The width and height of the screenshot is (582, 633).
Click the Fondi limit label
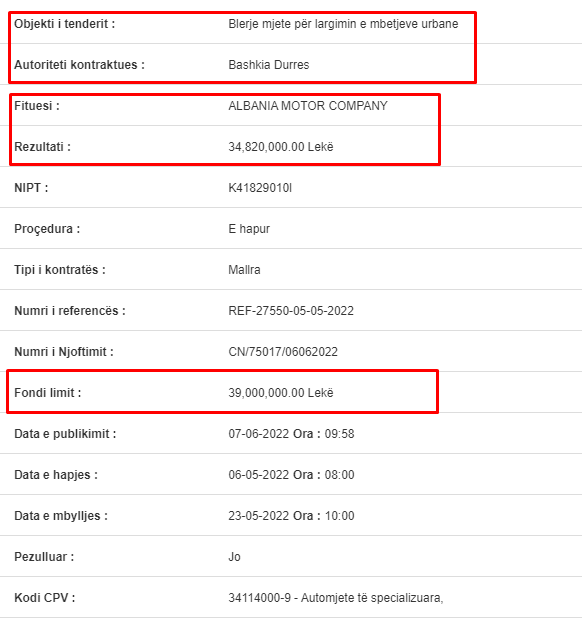point(48,393)
